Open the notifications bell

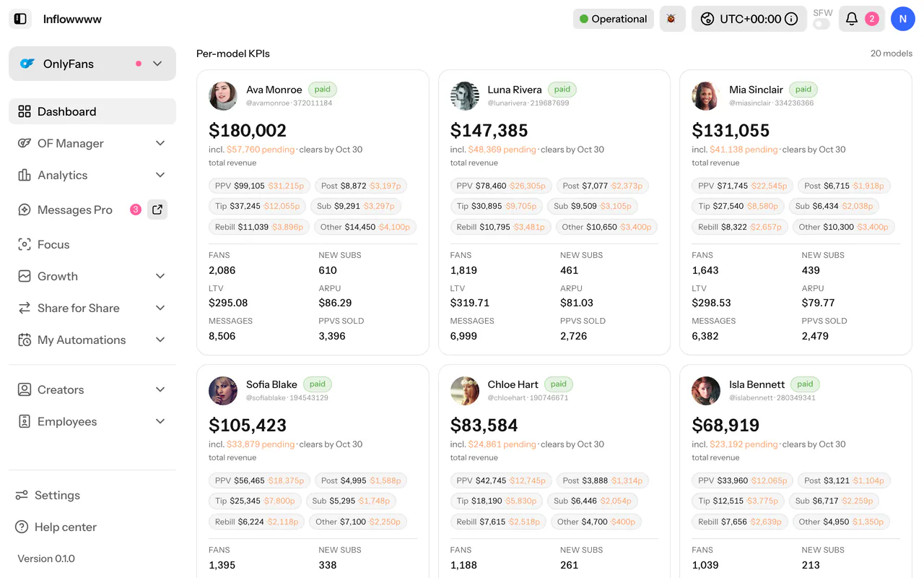[x=852, y=19]
